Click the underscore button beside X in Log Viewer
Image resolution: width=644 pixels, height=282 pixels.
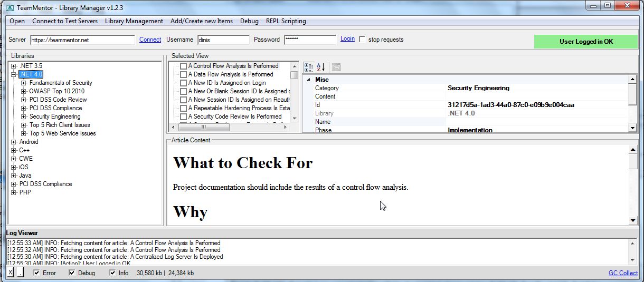(x=20, y=273)
